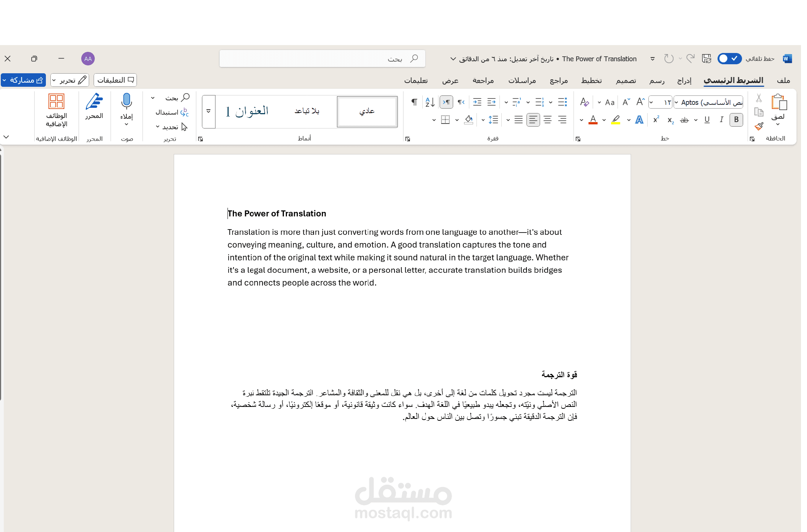Open the Aptos font dropdown
This screenshot has height=532, width=807.
click(708, 102)
